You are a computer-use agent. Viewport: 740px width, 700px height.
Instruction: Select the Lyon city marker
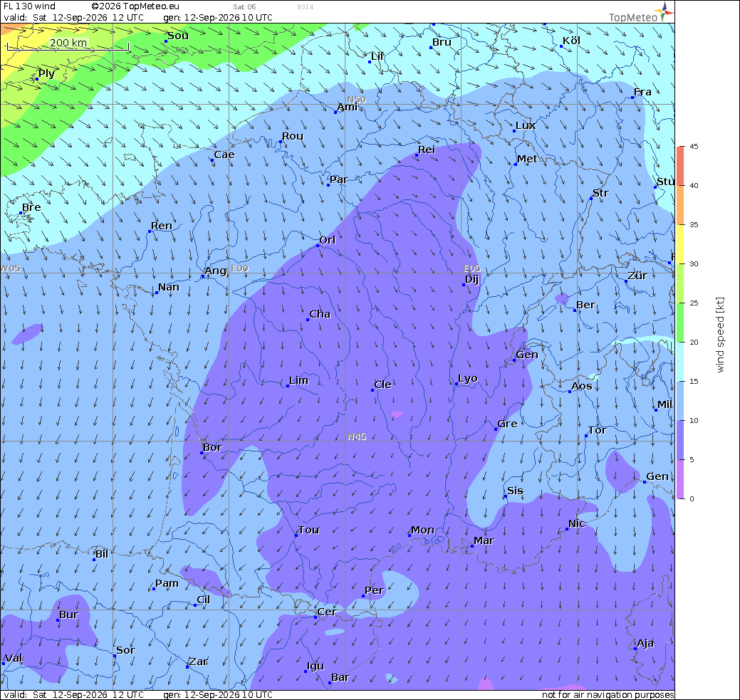(457, 384)
